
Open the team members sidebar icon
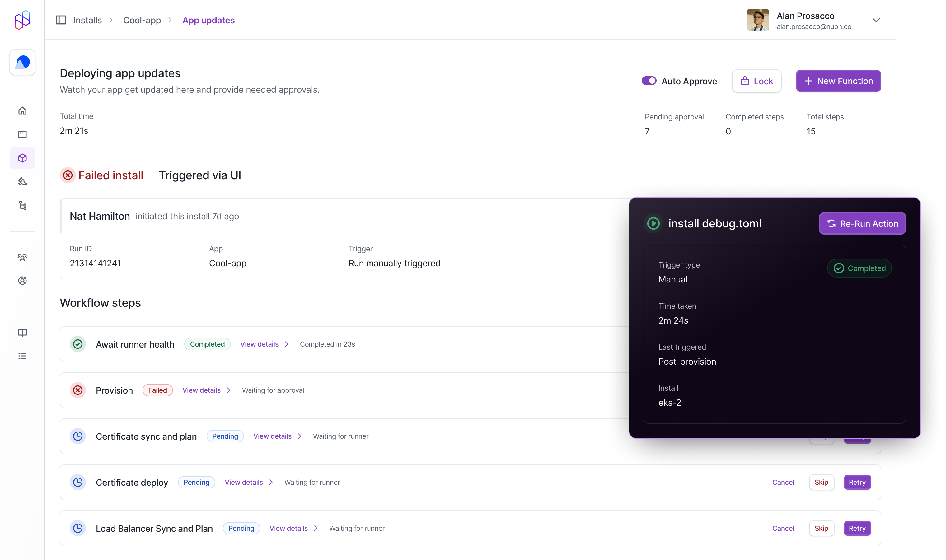tap(22, 257)
